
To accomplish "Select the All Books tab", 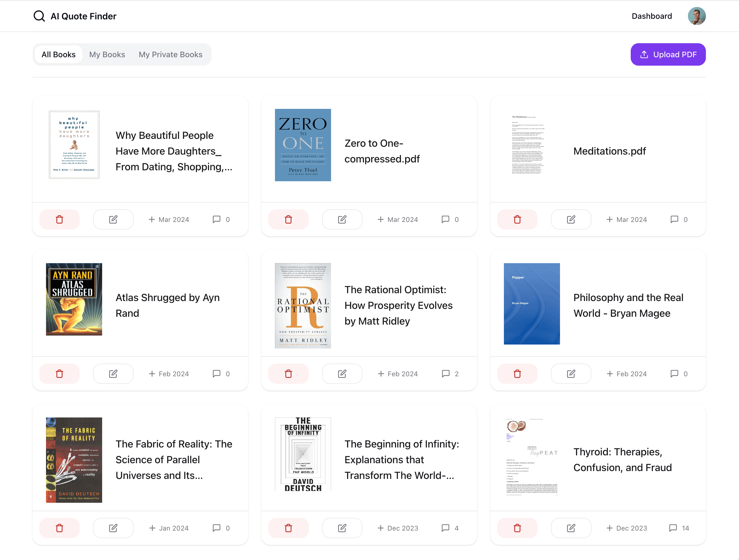I will point(58,54).
